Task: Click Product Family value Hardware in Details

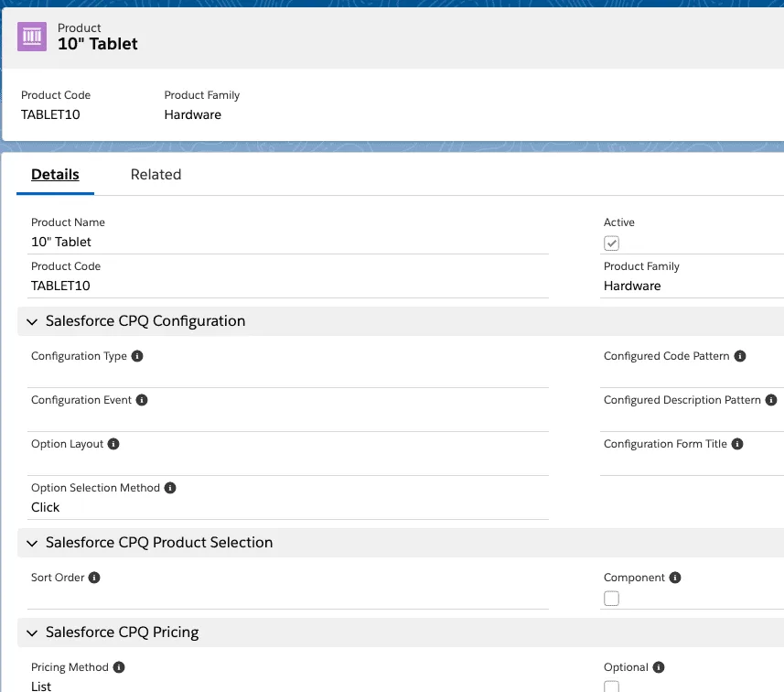Action: pyautogui.click(x=632, y=286)
